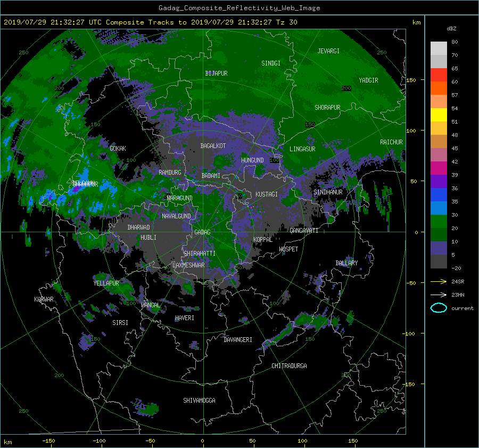Click the HUNGUND city label
This screenshot has width=479, height=448.
coord(252,160)
